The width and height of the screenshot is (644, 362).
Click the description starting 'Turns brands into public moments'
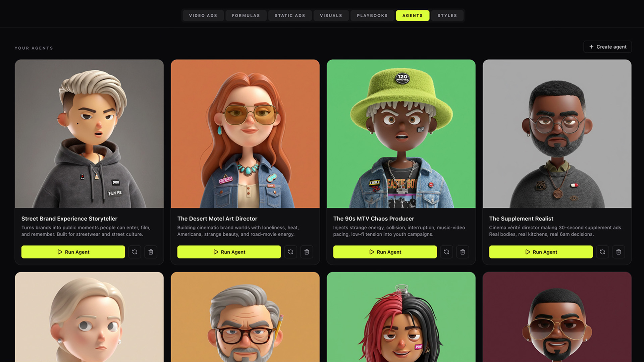86,231
